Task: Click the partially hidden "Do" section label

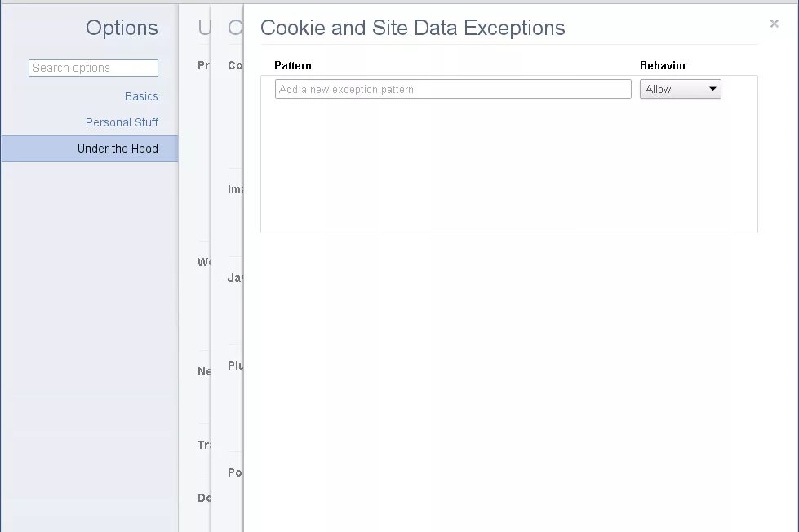Action: tap(204, 498)
